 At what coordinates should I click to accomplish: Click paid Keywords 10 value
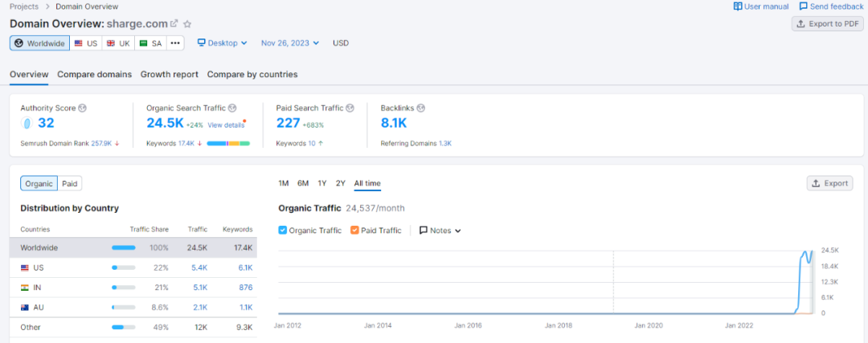312,143
